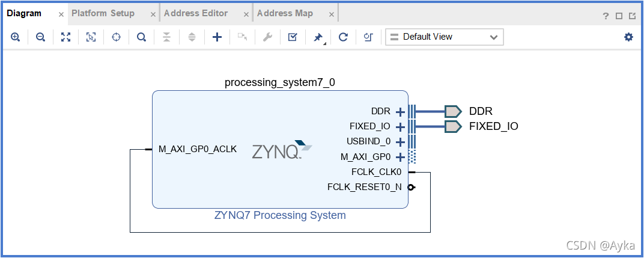The height and width of the screenshot is (258, 644).
Task: Click the Auto-fit Selection crosshair icon
Action: pyautogui.click(x=116, y=37)
